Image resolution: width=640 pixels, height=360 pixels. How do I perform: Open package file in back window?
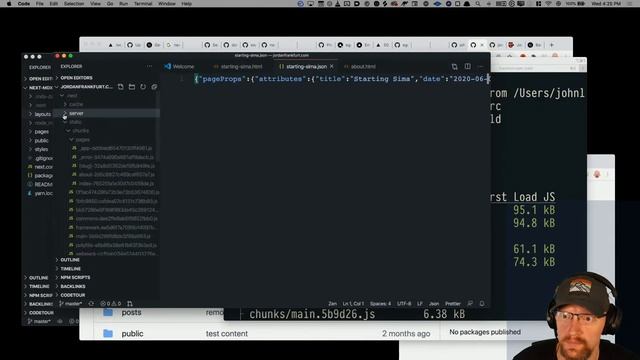click(40, 176)
